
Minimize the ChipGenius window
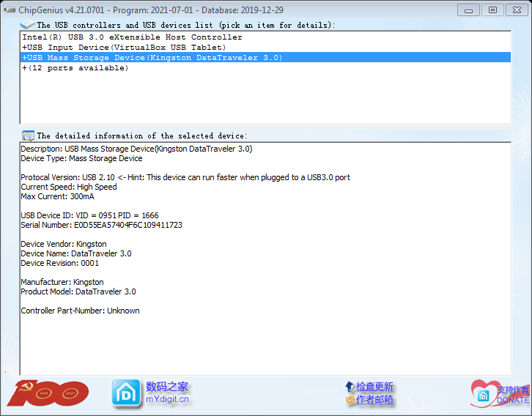pos(468,10)
